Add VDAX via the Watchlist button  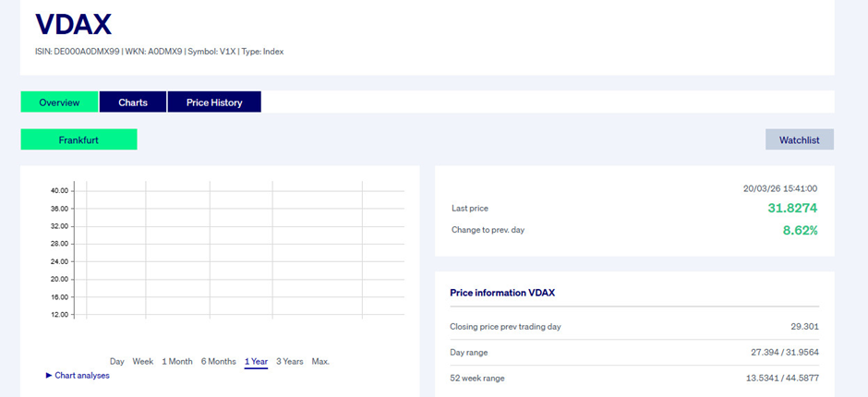(799, 140)
